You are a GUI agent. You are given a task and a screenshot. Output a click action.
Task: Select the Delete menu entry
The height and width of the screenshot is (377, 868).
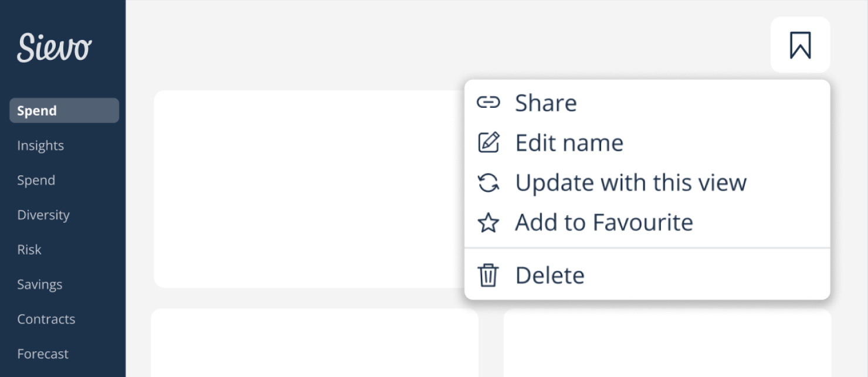550,276
